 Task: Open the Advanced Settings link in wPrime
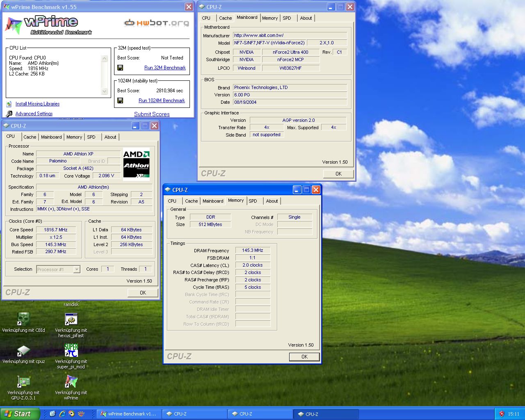(x=34, y=114)
